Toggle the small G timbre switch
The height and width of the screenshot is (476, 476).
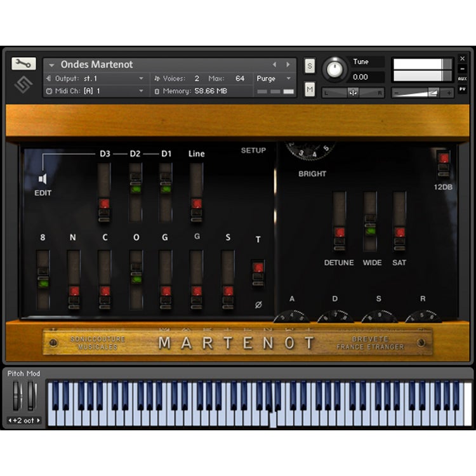coord(196,280)
